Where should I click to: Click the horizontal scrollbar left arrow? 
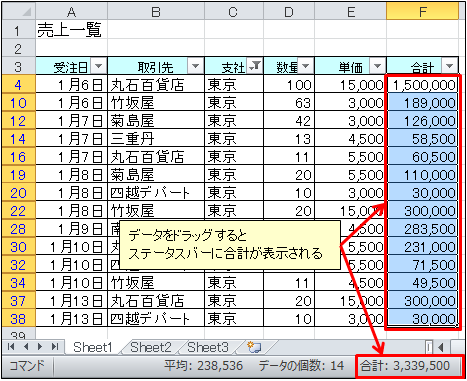441,347
